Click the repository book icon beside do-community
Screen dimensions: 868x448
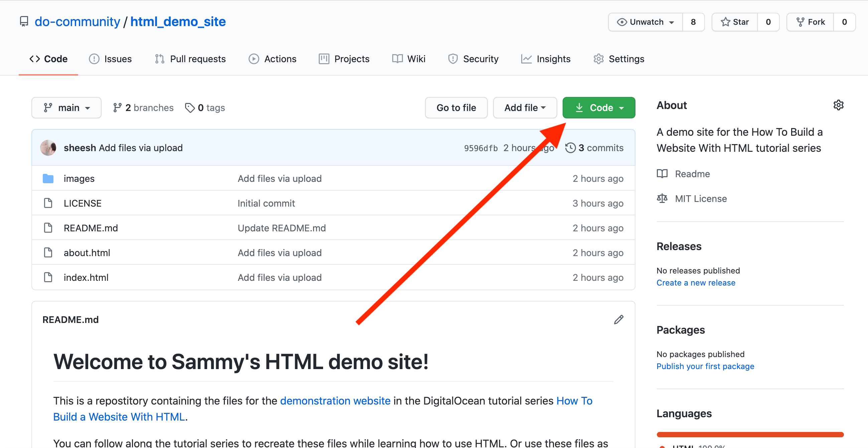[24, 22]
